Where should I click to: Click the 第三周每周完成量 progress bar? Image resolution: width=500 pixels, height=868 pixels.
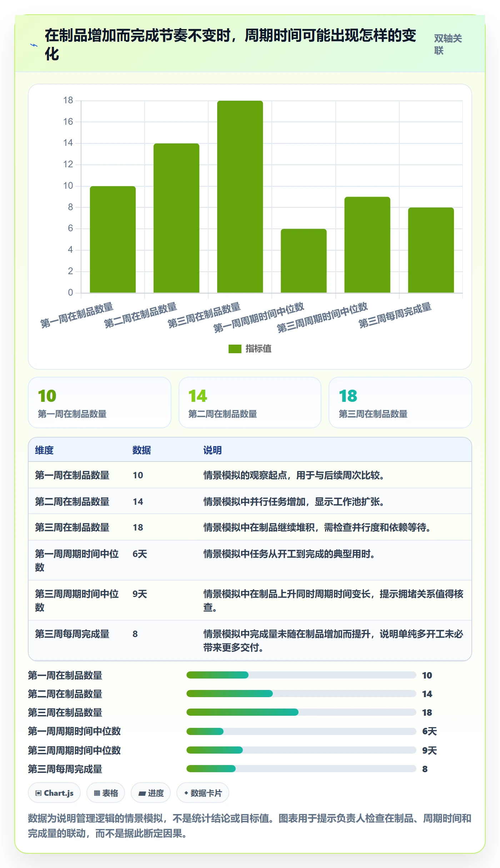[301, 769]
